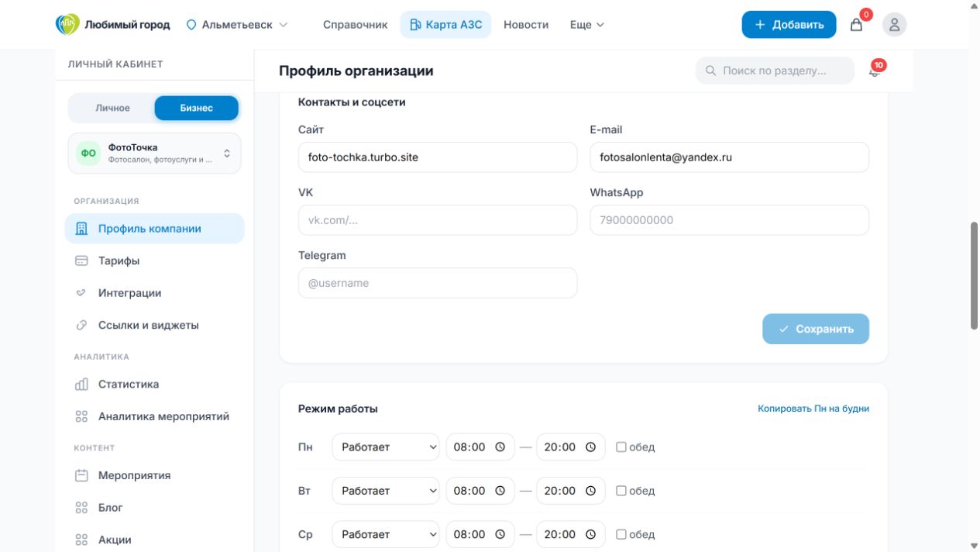This screenshot has height=552, width=980.
Task: Focus the WhatsApp input field
Action: (x=729, y=220)
